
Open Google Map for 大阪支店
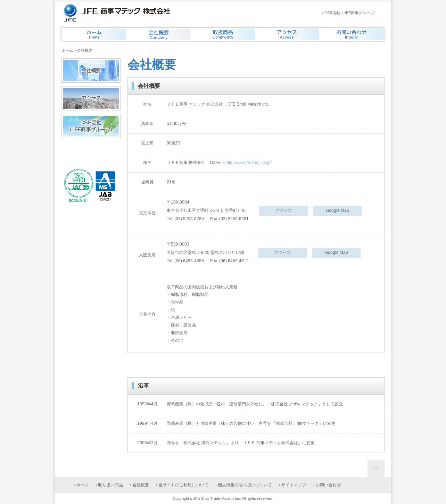tap(336, 253)
